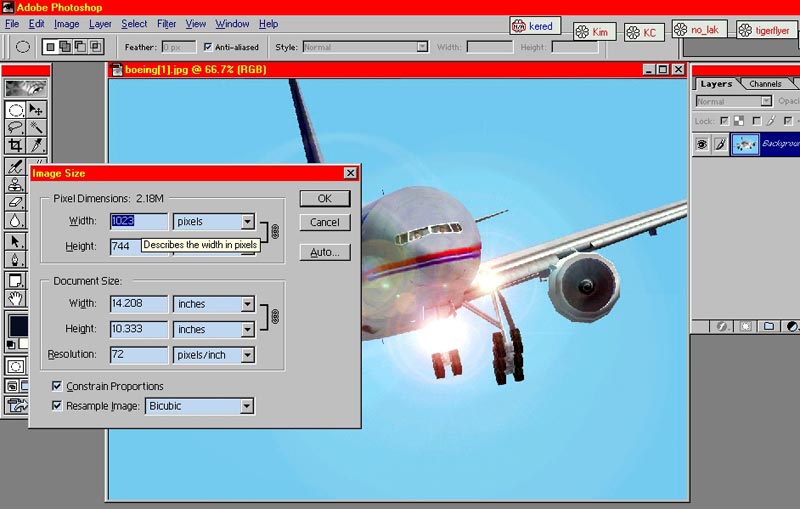Open the Filter menu

pos(166,24)
